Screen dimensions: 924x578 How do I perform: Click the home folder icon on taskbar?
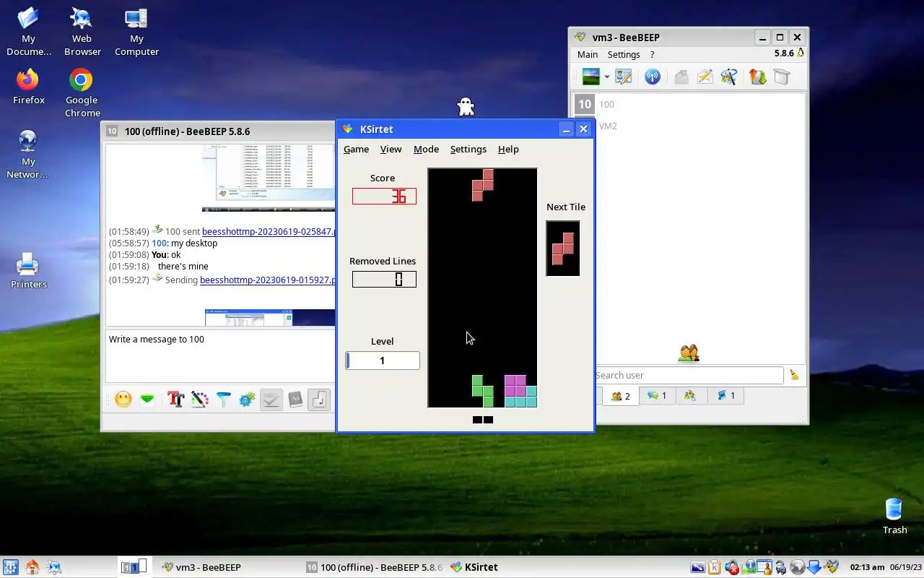32,567
